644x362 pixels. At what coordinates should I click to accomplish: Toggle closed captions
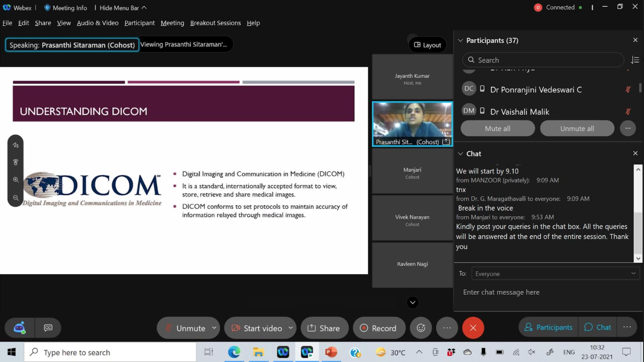click(x=48, y=328)
